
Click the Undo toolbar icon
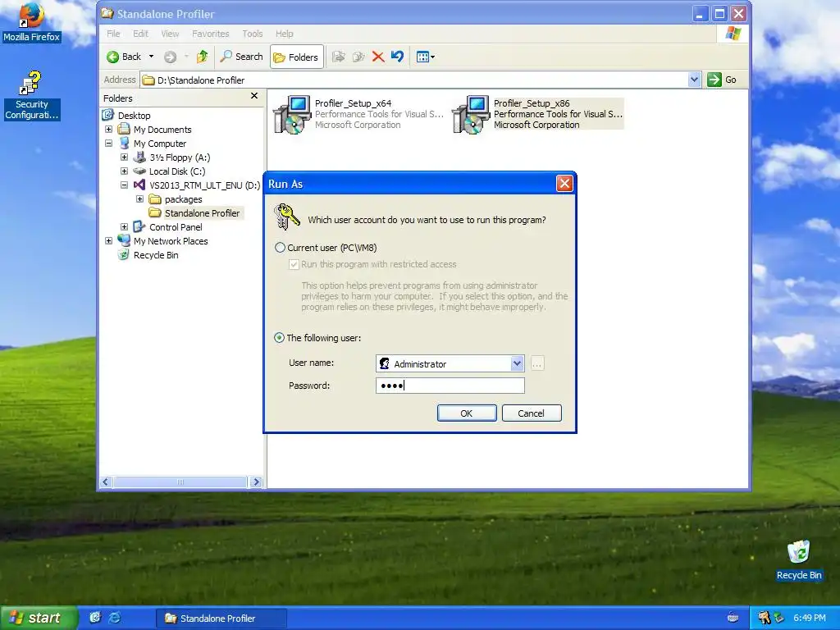tap(398, 57)
